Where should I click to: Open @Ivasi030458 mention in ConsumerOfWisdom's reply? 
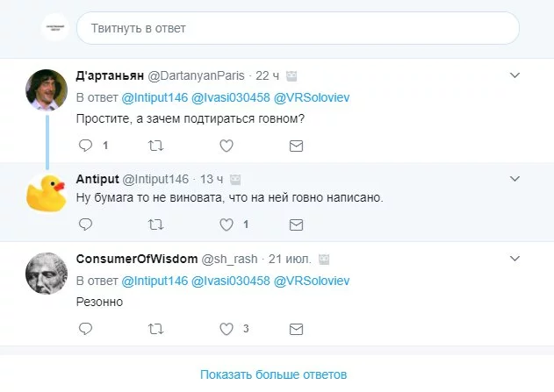coord(231,282)
